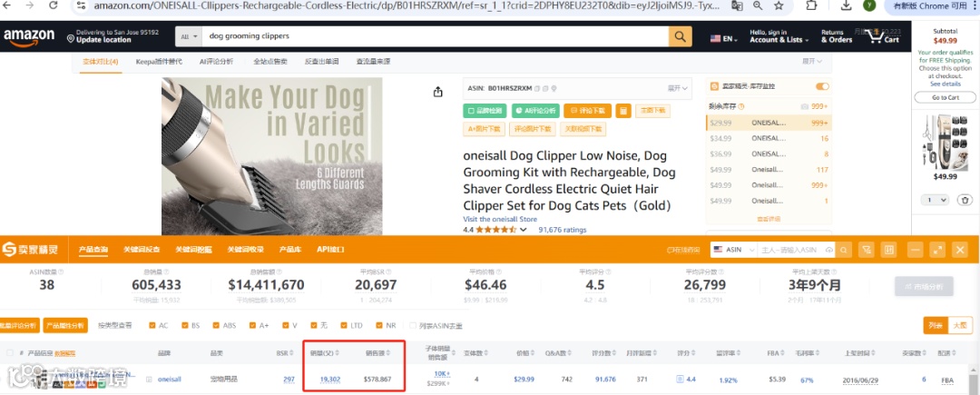Reload the page with the browser refresh icon
Image resolution: width=980 pixels, height=395 pixels.
pyautogui.click(x=54, y=5)
